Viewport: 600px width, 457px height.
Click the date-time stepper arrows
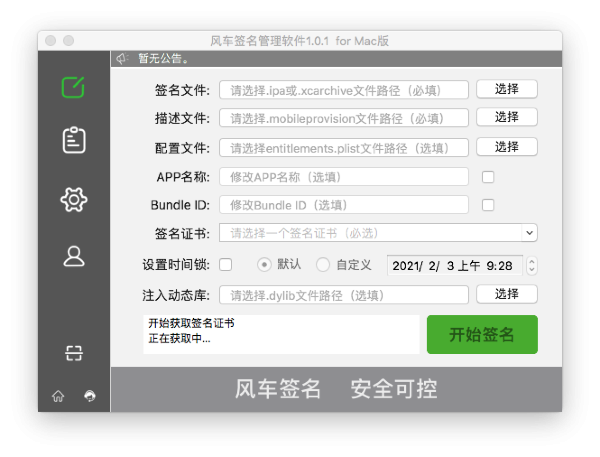532,265
